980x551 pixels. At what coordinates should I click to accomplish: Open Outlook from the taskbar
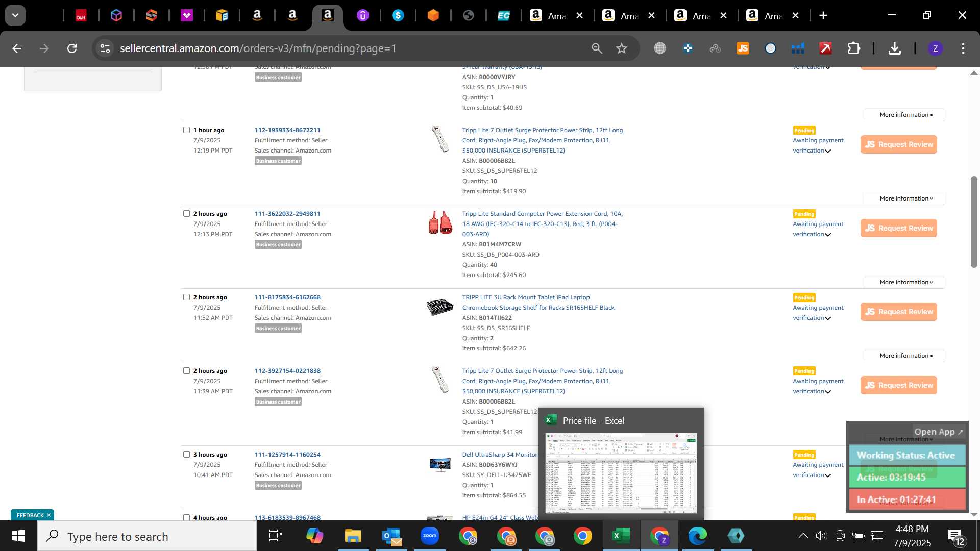point(391,536)
